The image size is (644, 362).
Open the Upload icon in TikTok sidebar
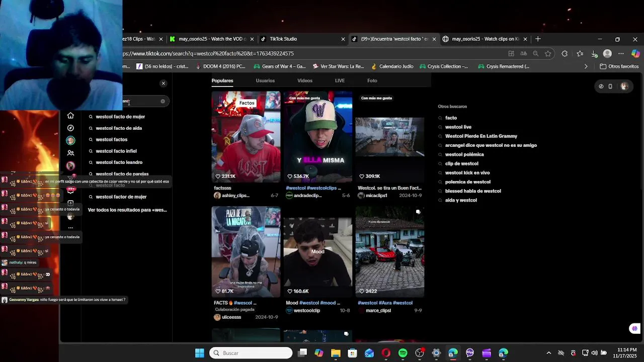(70, 204)
